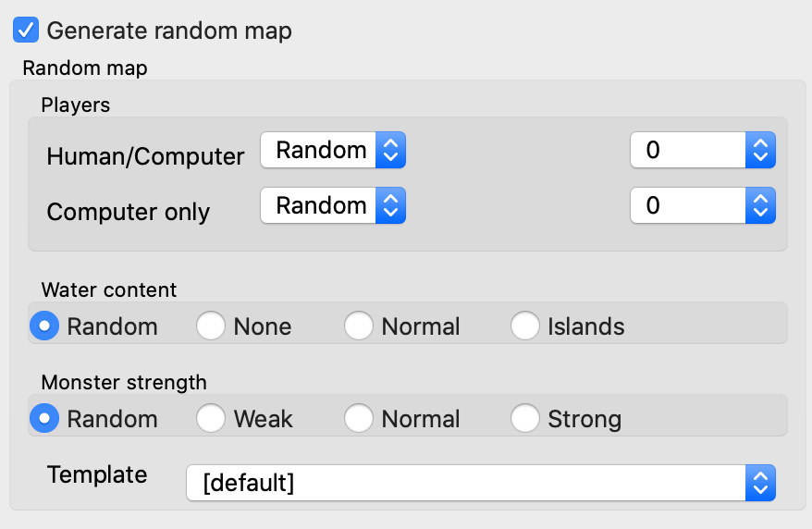Viewport: 812px width, 529px height.
Task: Open Human/Computer Random dropdown
Action: click(x=333, y=151)
